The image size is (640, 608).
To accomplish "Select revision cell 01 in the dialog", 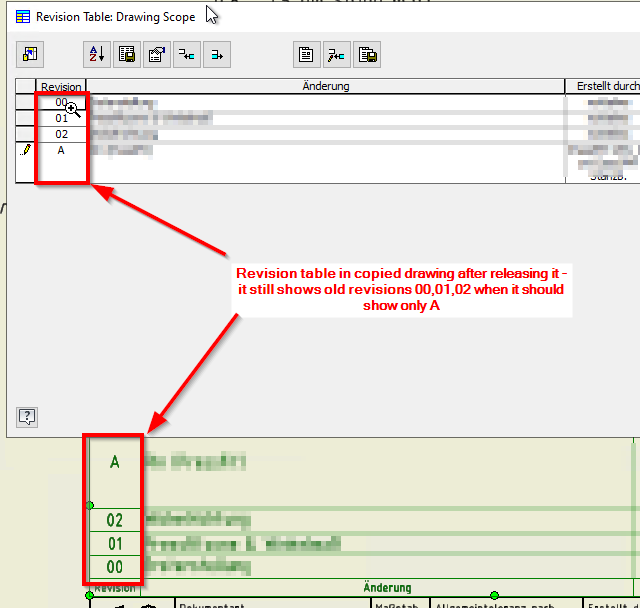I will [61, 118].
